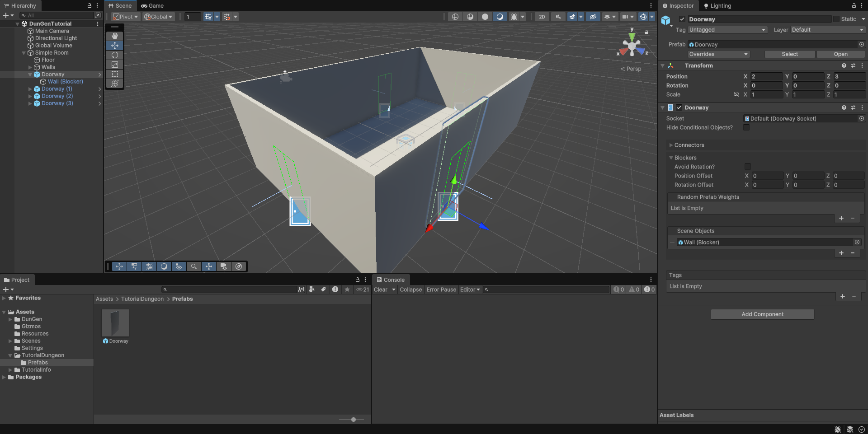The image size is (868, 434).
Task: Enable Hide Conditional Objects checkbox
Action: tap(746, 128)
